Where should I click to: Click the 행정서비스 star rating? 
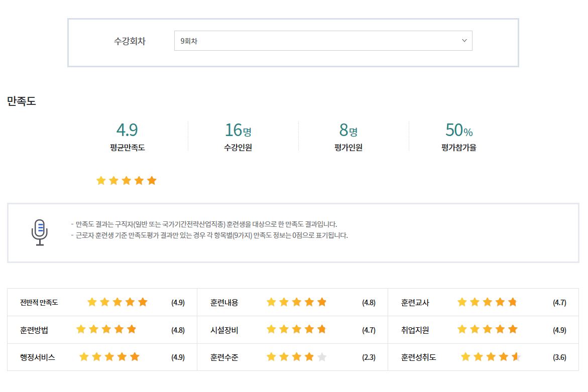coord(109,357)
